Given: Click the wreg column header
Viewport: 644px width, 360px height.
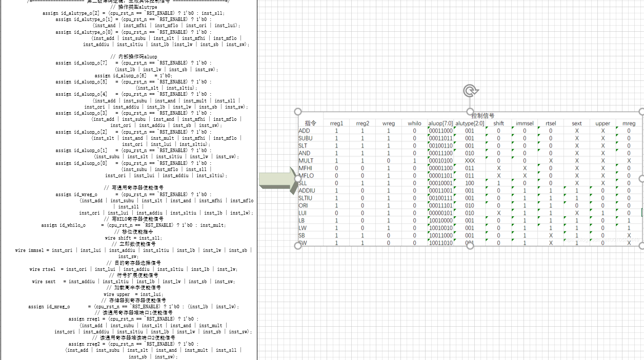Looking at the screenshot, I should tap(388, 123).
